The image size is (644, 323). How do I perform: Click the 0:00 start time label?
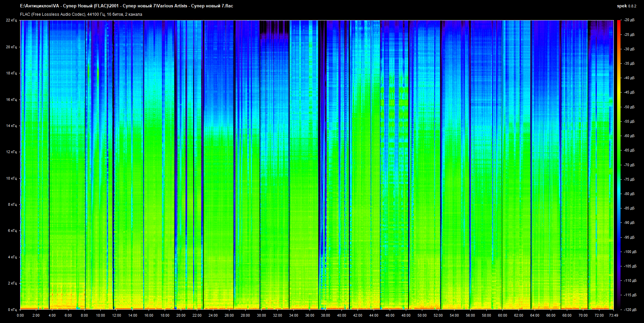coord(20,315)
